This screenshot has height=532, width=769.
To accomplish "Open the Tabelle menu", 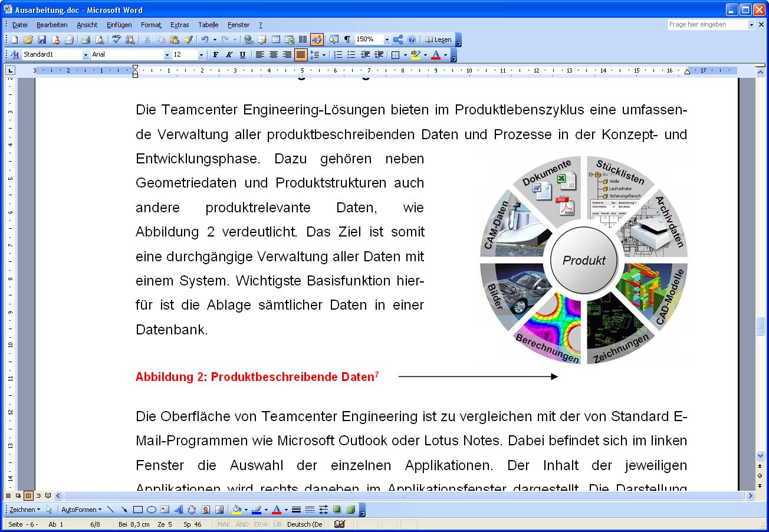I will pos(208,25).
